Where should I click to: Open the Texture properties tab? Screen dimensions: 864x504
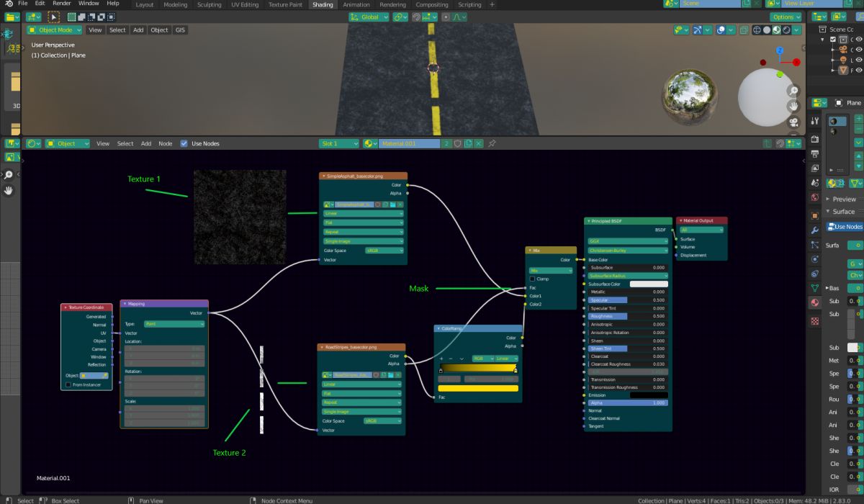(x=814, y=321)
